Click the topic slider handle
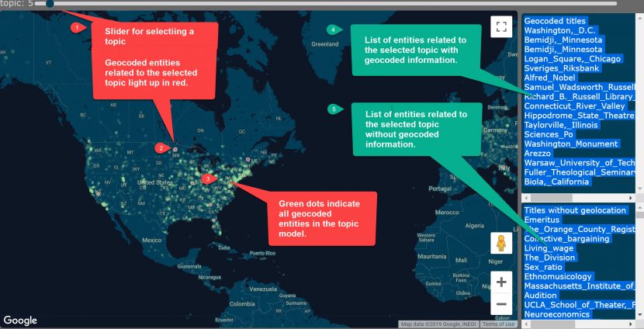Image resolution: width=644 pixels, height=329 pixels. (50, 4)
